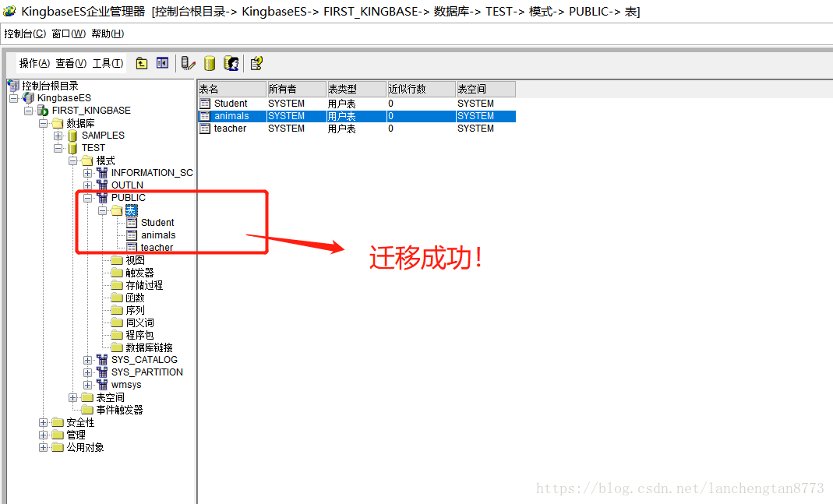Collapse the FIRST_KINGBASE node
Viewport: 833px width, 504px height.
click(x=29, y=111)
